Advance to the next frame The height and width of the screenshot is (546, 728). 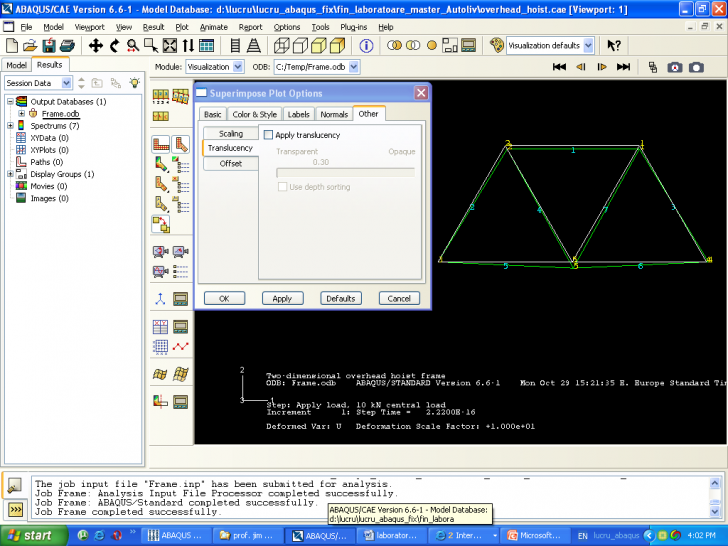click(x=602, y=67)
